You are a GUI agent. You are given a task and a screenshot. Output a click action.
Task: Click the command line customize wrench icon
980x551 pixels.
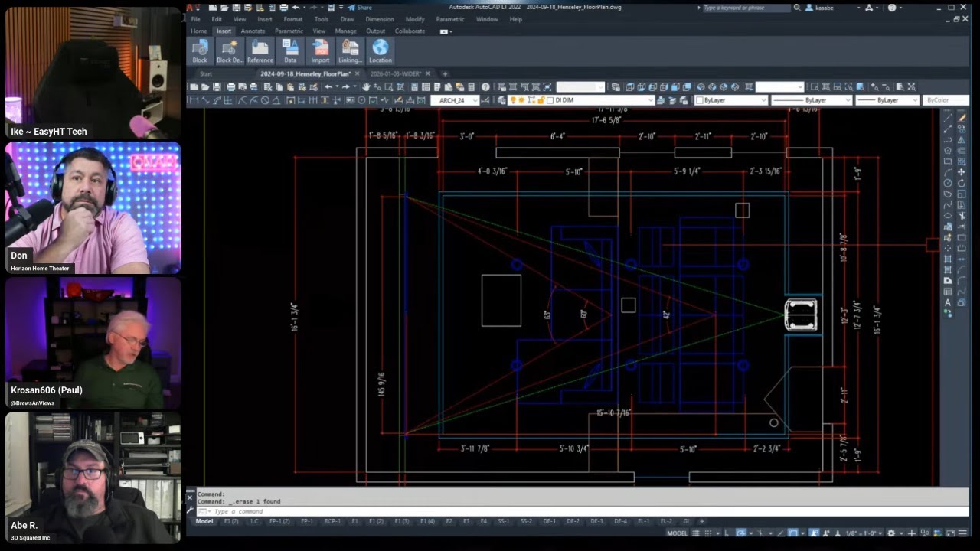click(x=190, y=510)
